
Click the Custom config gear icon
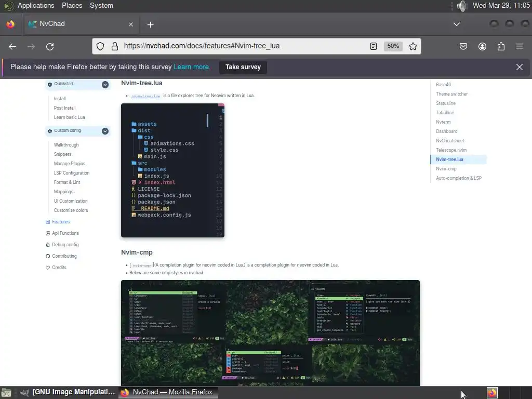coord(50,131)
